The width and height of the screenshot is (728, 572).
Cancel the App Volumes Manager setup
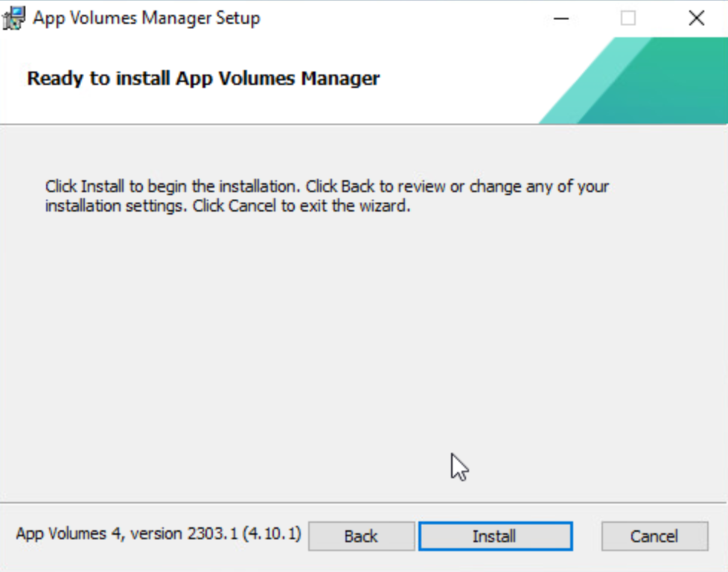[x=654, y=536]
